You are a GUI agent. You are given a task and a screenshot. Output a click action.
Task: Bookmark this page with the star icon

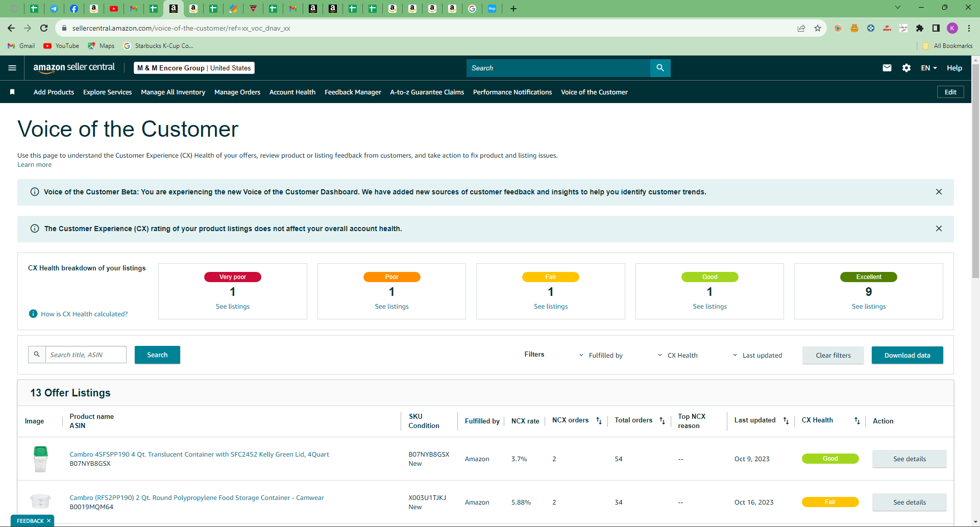(x=818, y=28)
